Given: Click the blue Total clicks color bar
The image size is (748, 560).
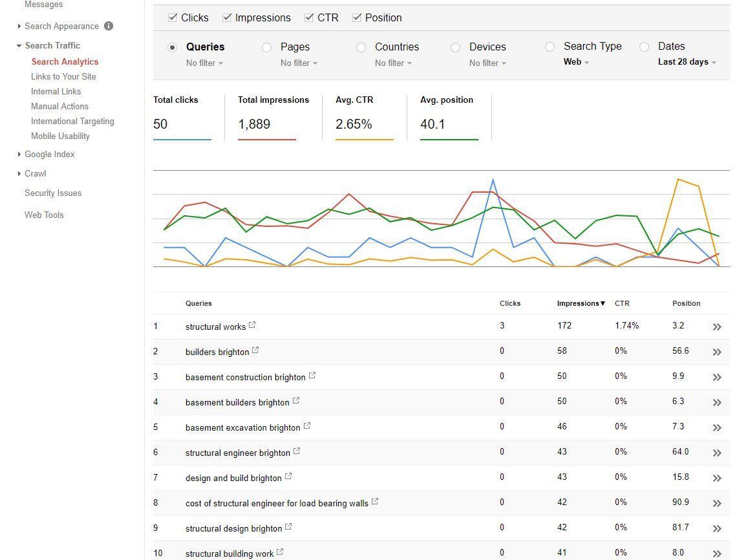Looking at the screenshot, I should (x=182, y=140).
